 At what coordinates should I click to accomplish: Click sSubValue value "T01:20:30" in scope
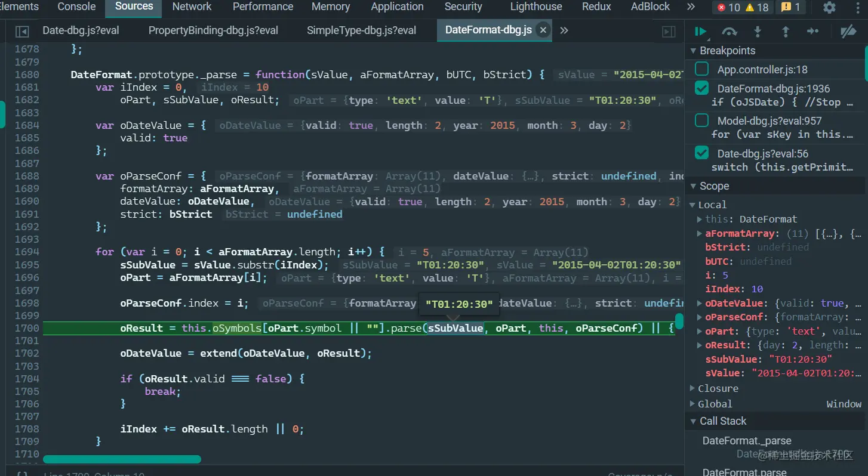tap(800, 359)
